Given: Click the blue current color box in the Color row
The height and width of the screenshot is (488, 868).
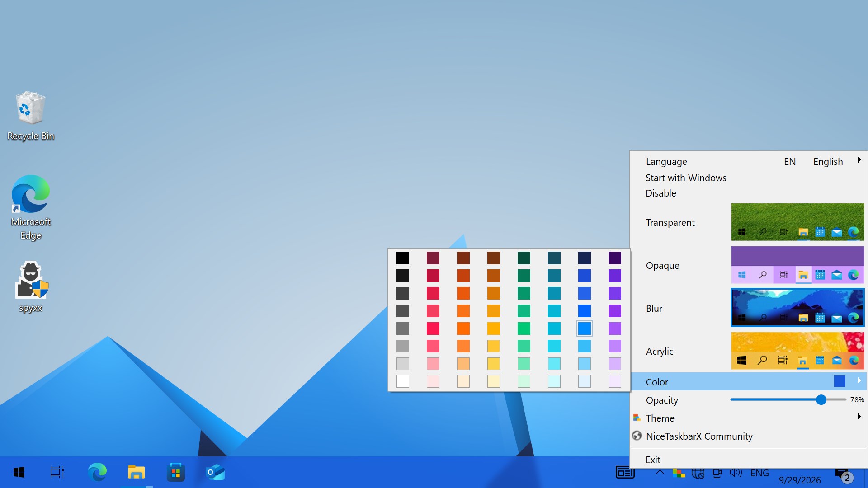Looking at the screenshot, I should click(x=840, y=381).
